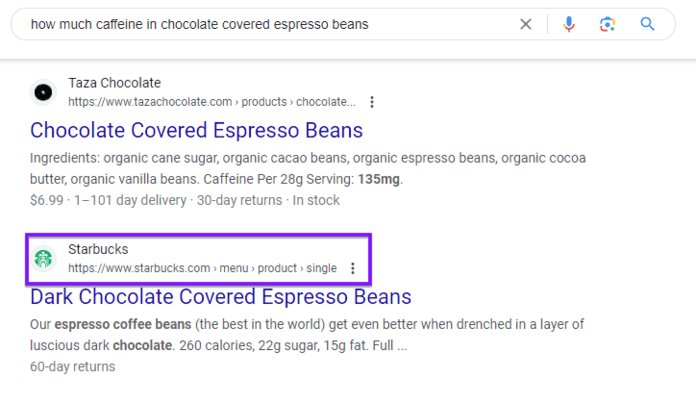Open more options menu for Taza Chocolate result

(x=372, y=102)
